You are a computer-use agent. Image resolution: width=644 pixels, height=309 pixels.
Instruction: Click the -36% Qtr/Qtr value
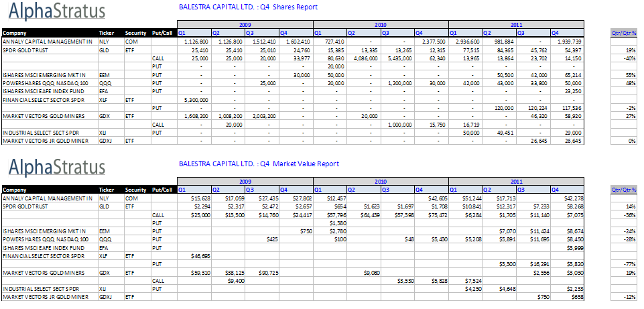tap(624, 215)
